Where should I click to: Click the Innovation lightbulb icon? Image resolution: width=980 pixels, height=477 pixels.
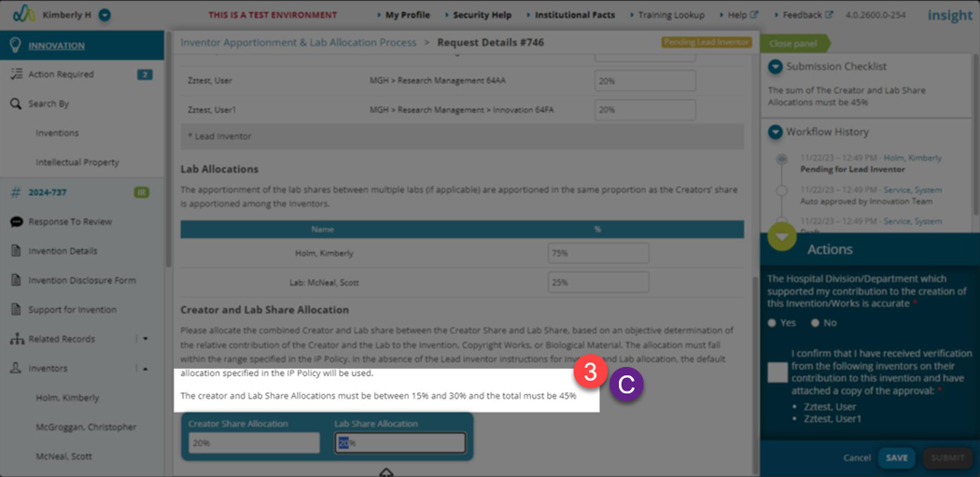pos(16,45)
